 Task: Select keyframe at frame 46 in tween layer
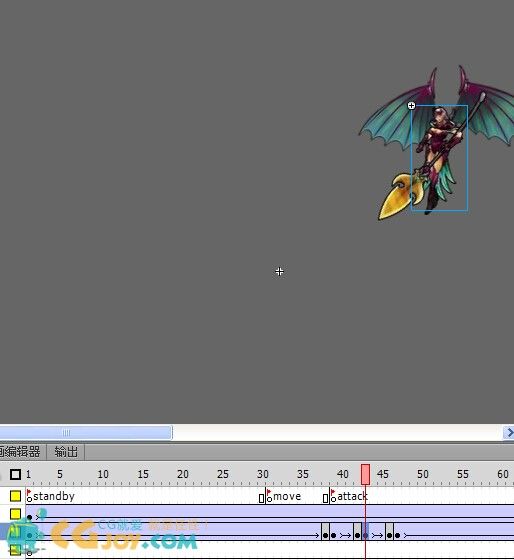[x=389, y=535]
